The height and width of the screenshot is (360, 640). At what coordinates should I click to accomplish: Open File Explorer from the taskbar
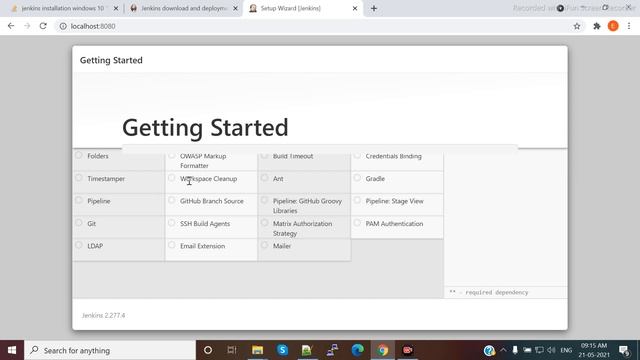[257, 350]
